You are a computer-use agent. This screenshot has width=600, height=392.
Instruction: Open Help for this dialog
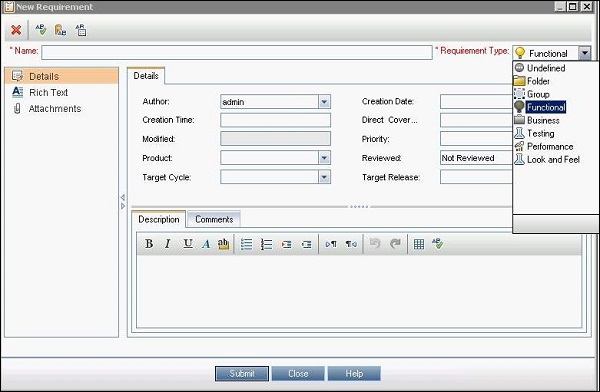coord(354,374)
